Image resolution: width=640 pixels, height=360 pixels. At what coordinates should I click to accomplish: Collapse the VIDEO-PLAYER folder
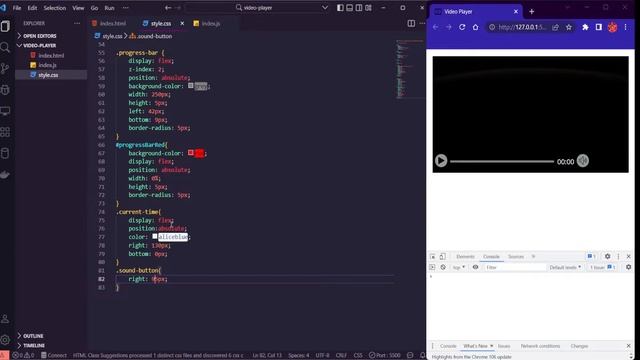(x=40, y=45)
